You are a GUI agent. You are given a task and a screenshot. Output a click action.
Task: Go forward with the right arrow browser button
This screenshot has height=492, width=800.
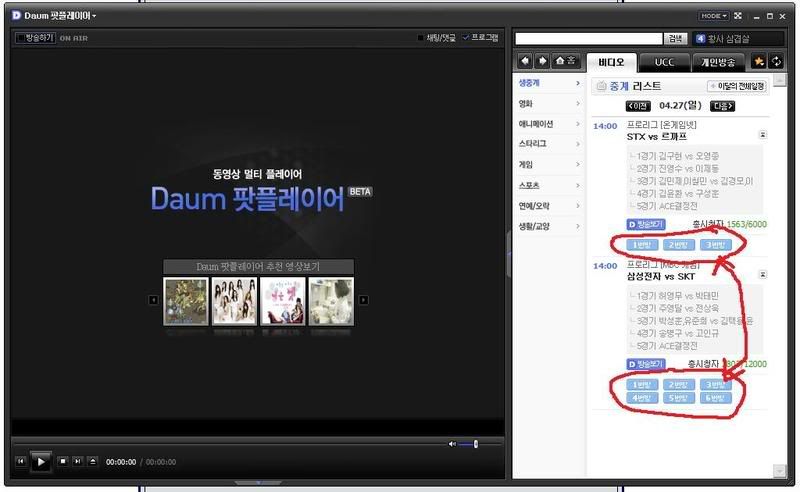[x=542, y=61]
